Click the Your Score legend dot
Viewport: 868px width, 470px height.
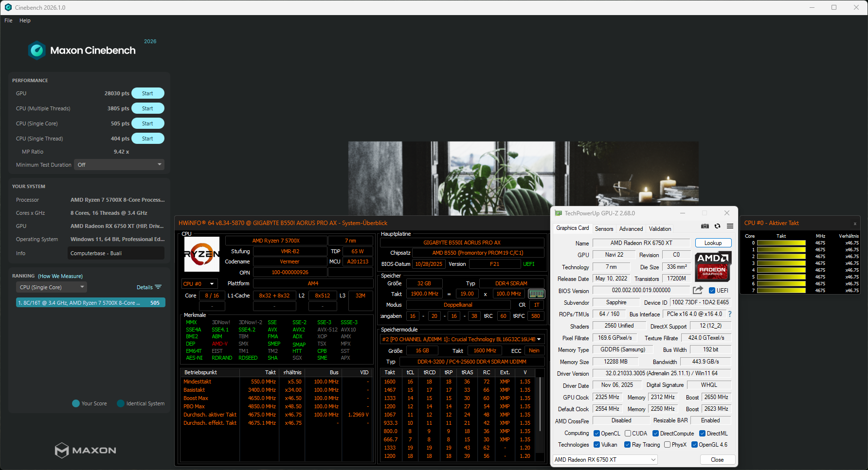tap(76, 403)
